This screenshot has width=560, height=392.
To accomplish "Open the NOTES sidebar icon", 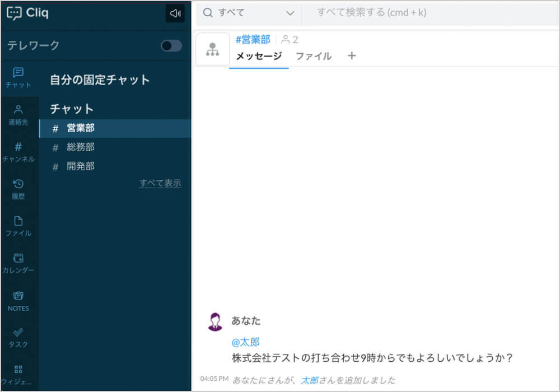I will pos(18,300).
